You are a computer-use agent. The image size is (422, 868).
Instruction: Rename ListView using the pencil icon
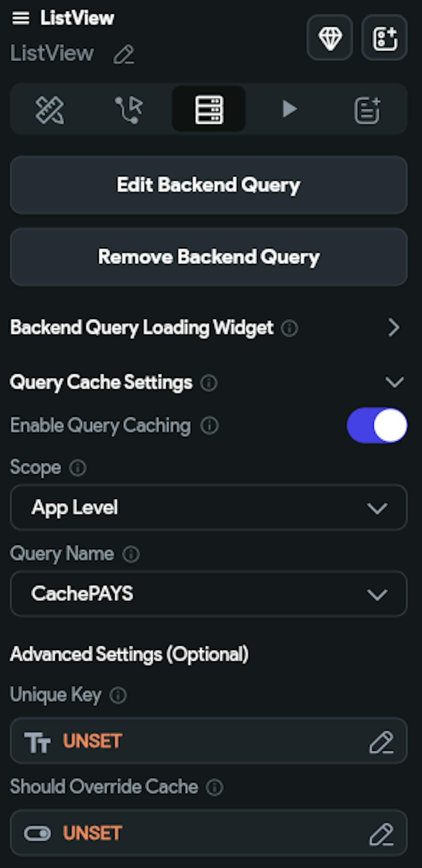point(124,54)
